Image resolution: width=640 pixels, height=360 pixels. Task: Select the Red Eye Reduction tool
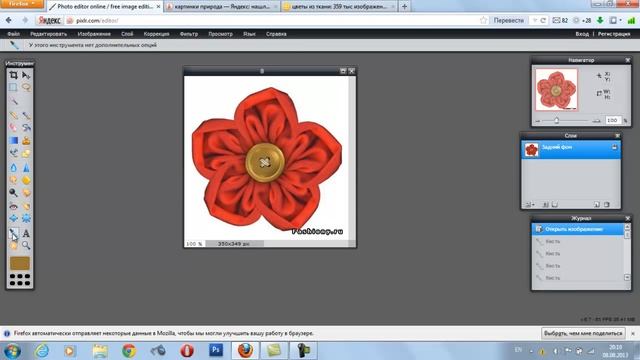(x=13, y=206)
